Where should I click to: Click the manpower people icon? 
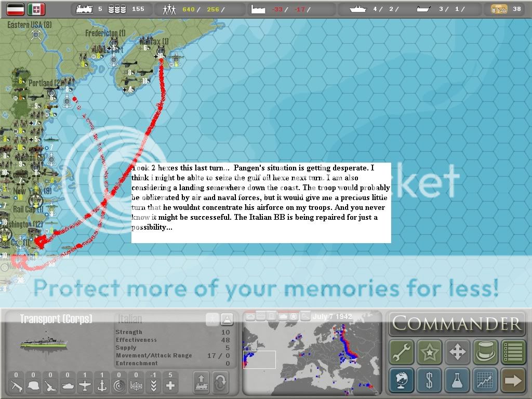pos(169,9)
